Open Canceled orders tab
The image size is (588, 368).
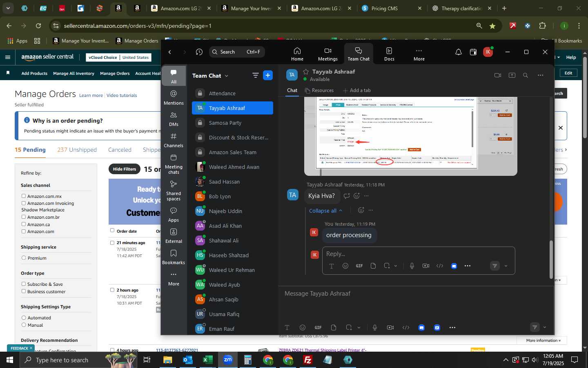pos(120,150)
